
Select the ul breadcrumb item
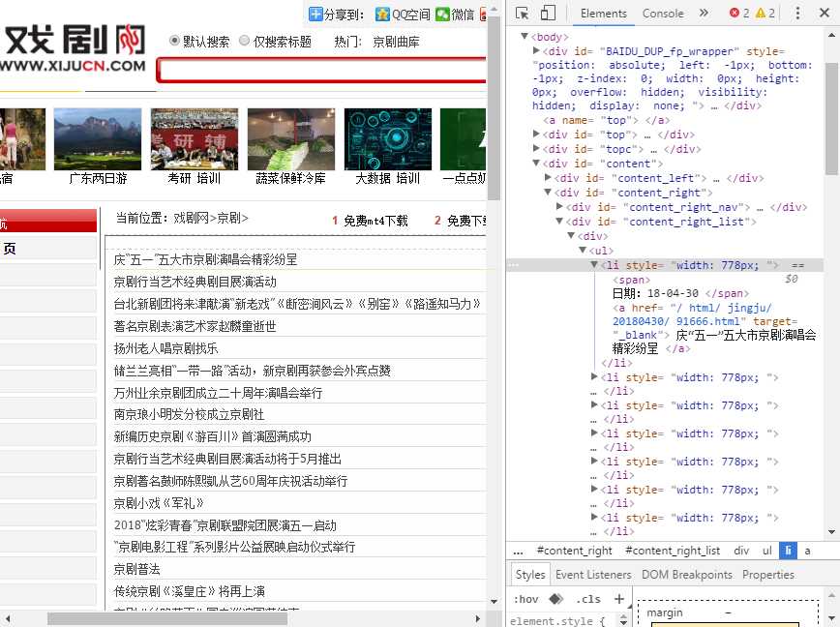(x=767, y=551)
